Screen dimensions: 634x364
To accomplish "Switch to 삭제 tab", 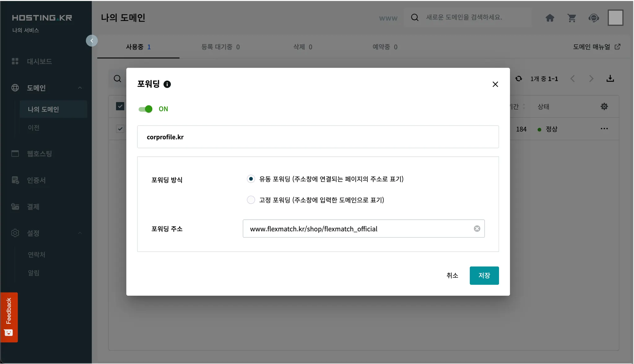I will pyautogui.click(x=302, y=47).
